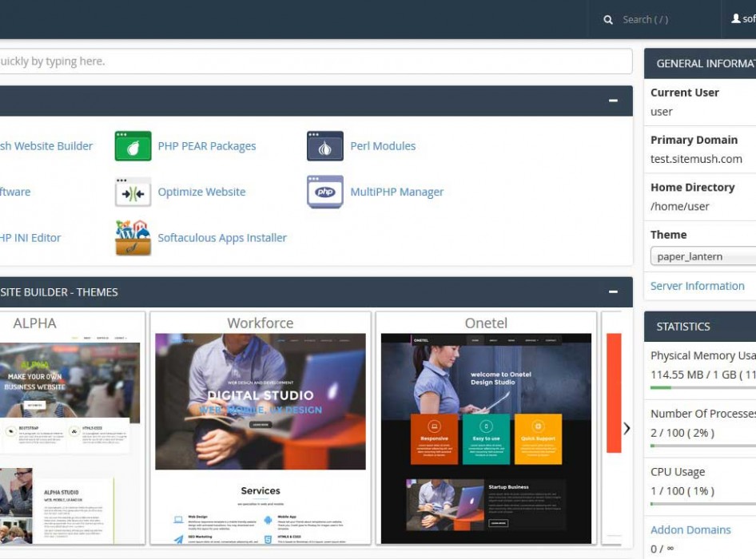Open Softaculous Apps Installer text link
This screenshot has width=756, height=559.
(x=222, y=238)
